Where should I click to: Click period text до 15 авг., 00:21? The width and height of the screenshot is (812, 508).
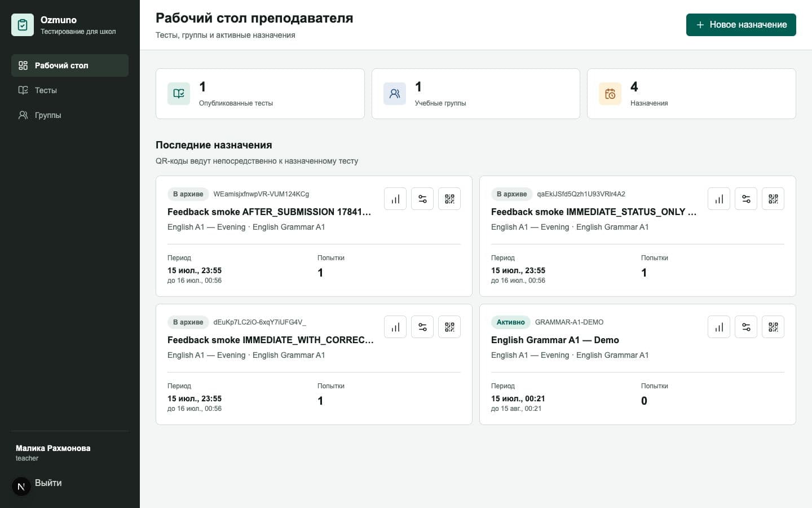pyautogui.click(x=516, y=409)
